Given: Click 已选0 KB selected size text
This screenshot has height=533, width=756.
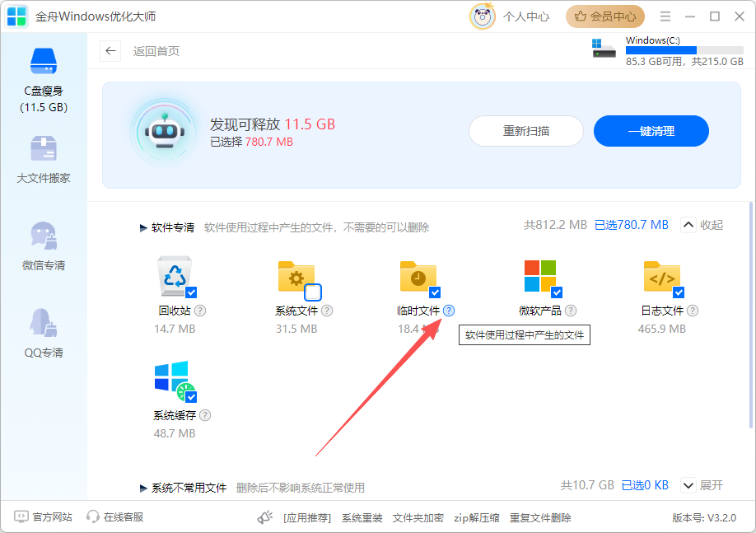Looking at the screenshot, I should [645, 485].
